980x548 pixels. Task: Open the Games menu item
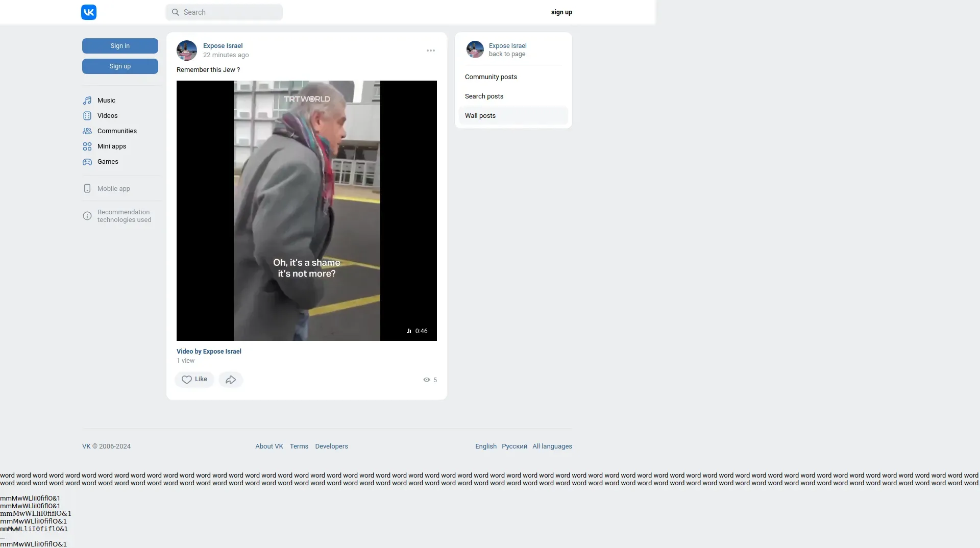121,162
